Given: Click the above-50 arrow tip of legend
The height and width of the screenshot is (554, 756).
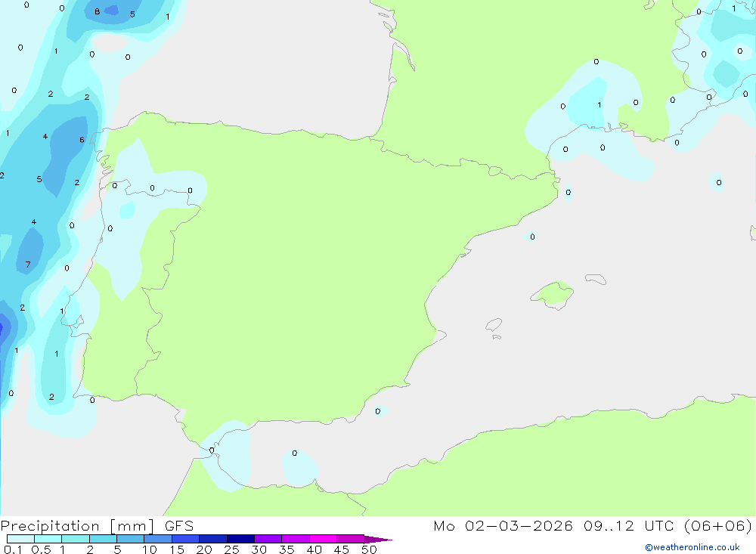Looking at the screenshot, I should pos(378,539).
